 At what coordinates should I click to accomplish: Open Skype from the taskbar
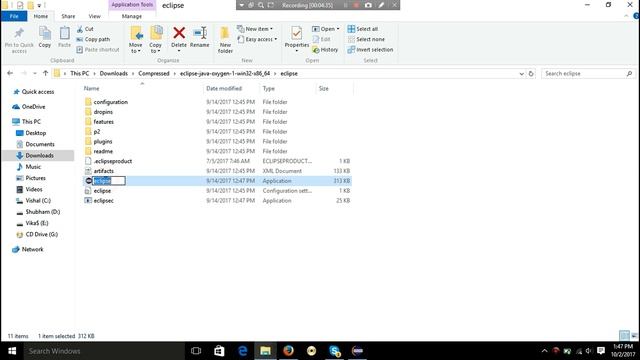click(335, 351)
